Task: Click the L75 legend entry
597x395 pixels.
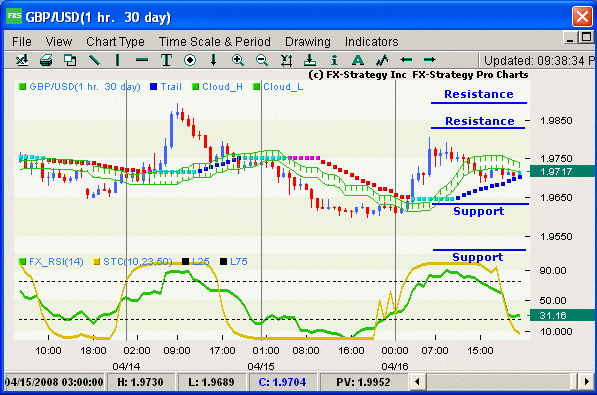Action: (234, 262)
